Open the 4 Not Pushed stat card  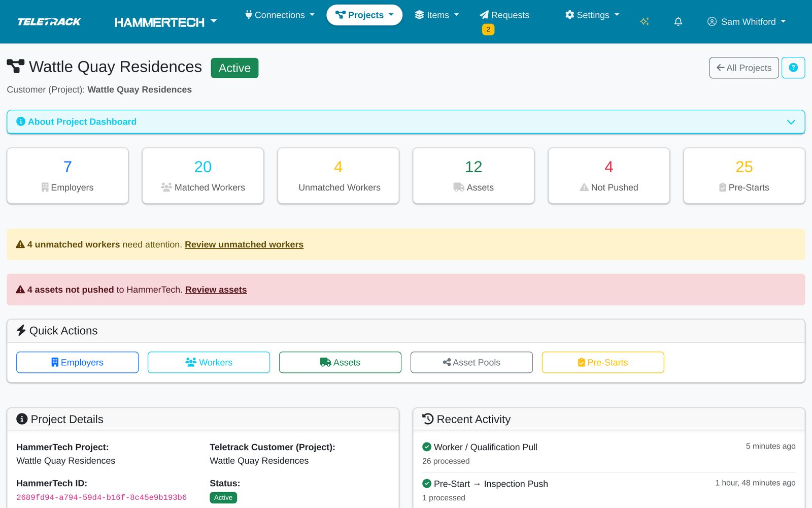pos(609,176)
